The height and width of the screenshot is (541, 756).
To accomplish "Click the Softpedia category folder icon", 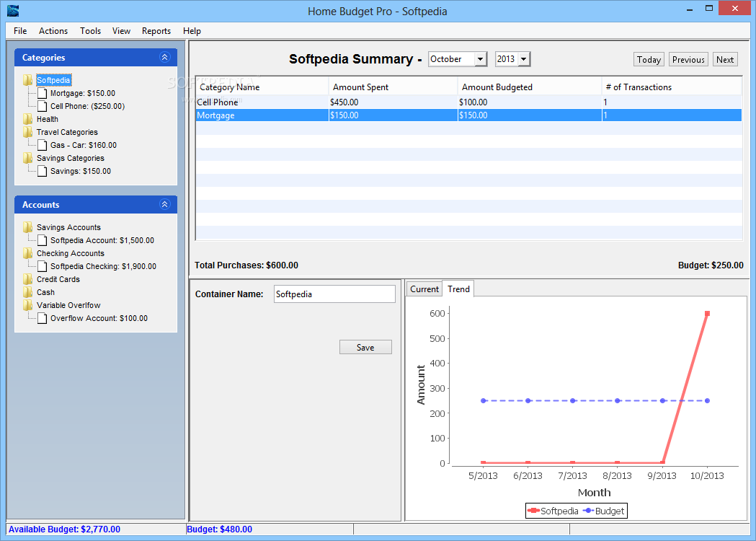I will [28, 80].
